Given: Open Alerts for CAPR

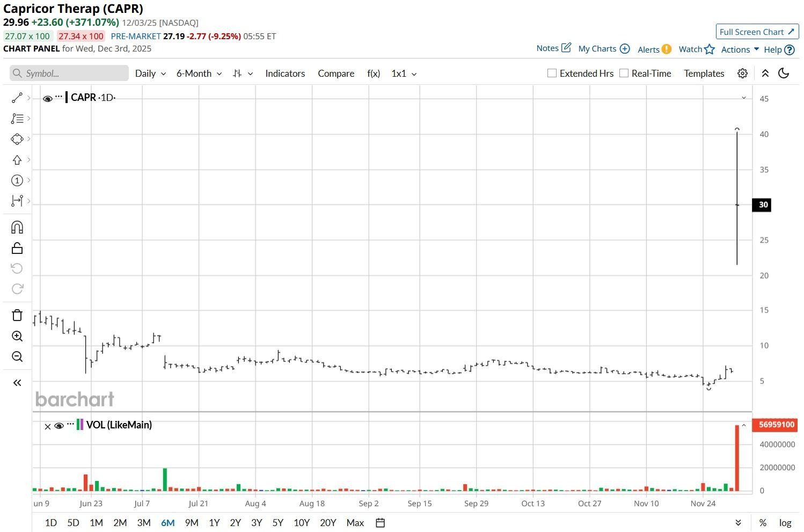Looking at the screenshot, I should (x=654, y=49).
